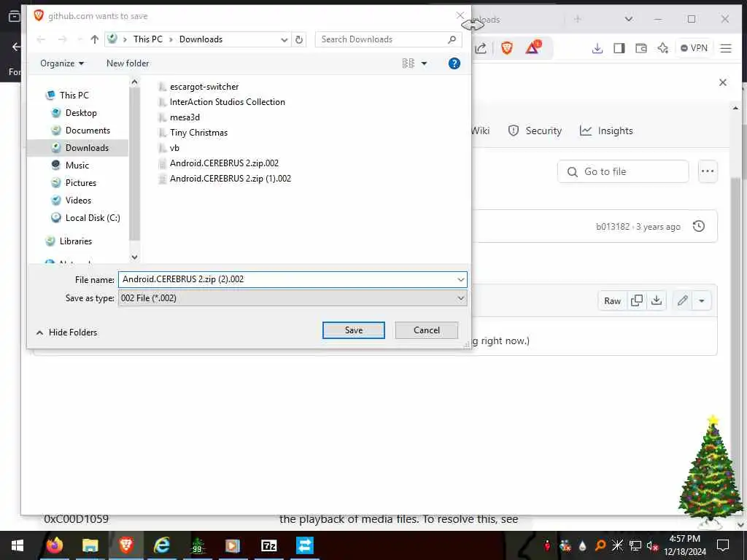Image resolution: width=747 pixels, height=560 pixels.
Task: Select Local Disk (C:) in the tree
Action: 93,218
